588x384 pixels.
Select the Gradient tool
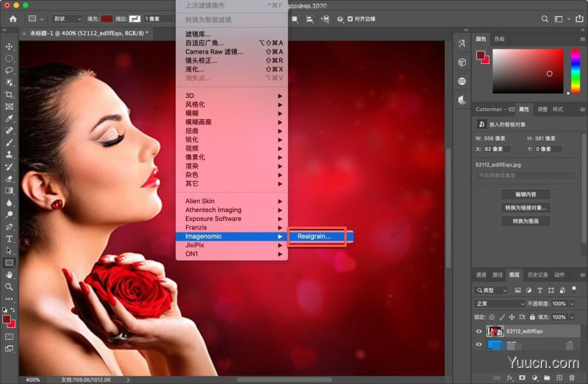click(x=10, y=191)
